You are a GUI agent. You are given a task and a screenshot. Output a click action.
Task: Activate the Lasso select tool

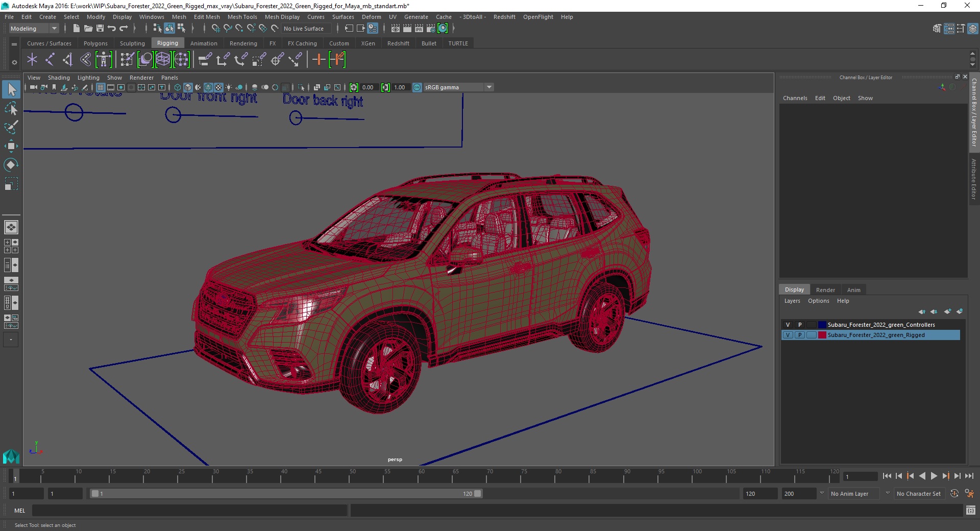click(11, 109)
